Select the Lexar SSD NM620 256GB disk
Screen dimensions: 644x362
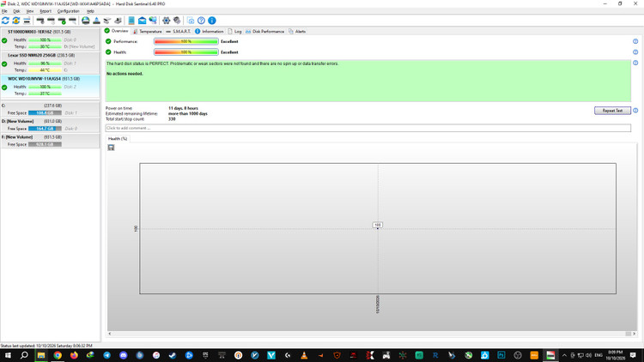(50, 63)
